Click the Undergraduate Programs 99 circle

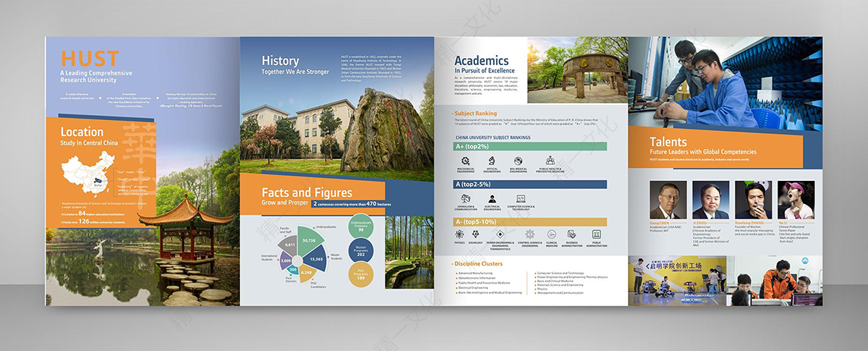[361, 227]
